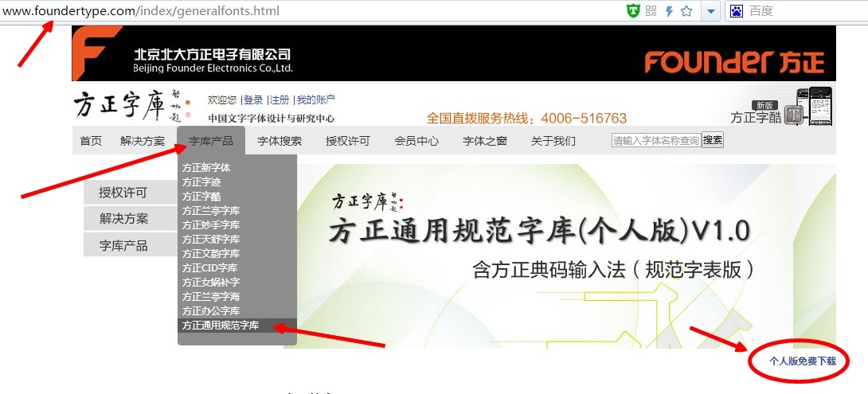Image resolution: width=868 pixels, height=394 pixels.
Task: Open 字体之窗 in the navigation bar
Action: coord(485,141)
